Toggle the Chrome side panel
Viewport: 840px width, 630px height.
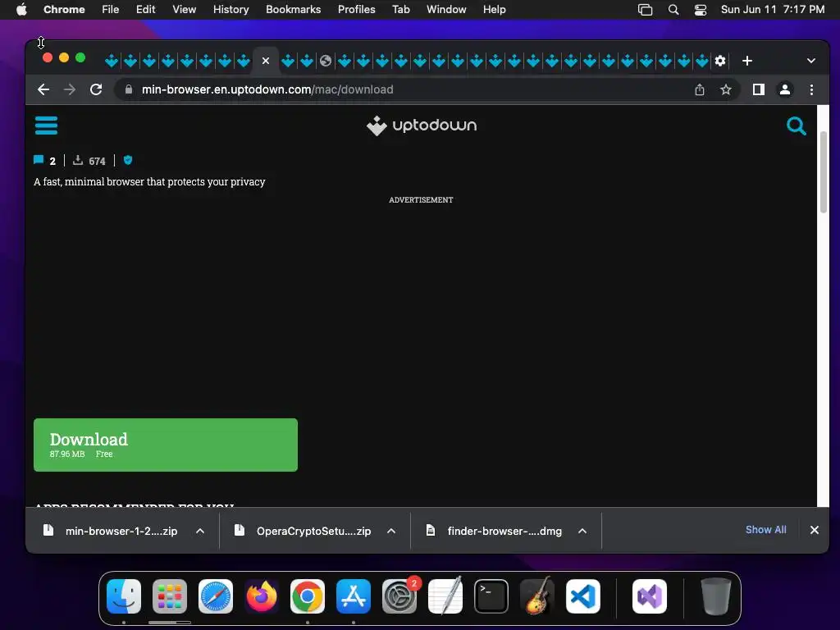(759, 89)
